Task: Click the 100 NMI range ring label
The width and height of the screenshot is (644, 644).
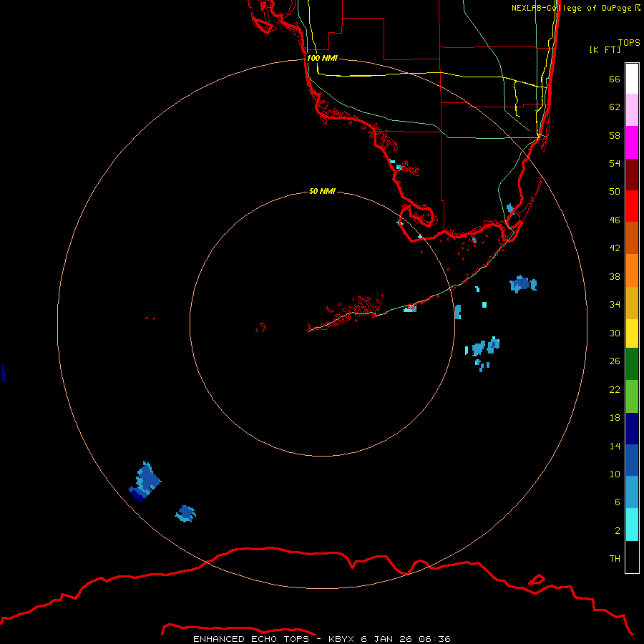Action: pos(322,58)
